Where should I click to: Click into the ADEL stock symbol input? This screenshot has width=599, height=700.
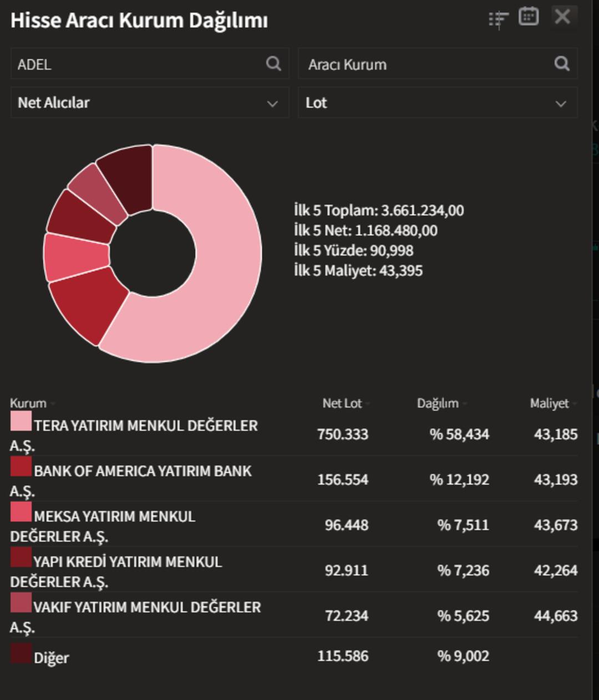(x=139, y=64)
